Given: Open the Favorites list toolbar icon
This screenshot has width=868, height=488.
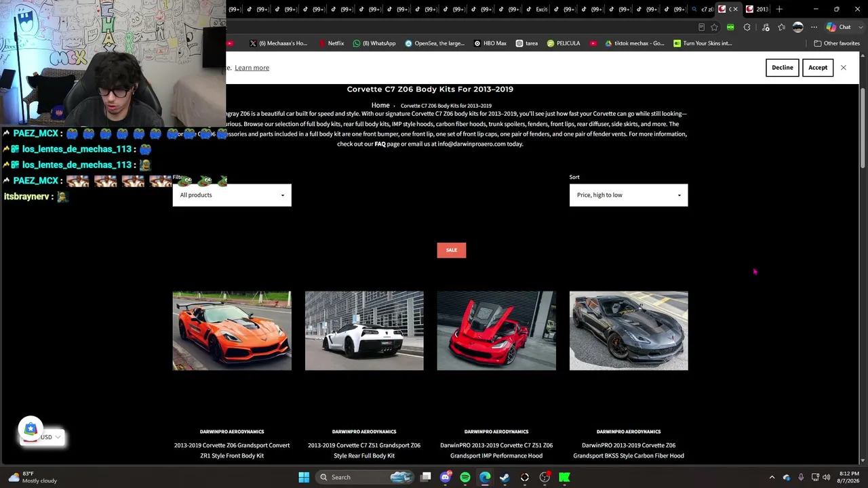Looking at the screenshot, I should point(782,27).
